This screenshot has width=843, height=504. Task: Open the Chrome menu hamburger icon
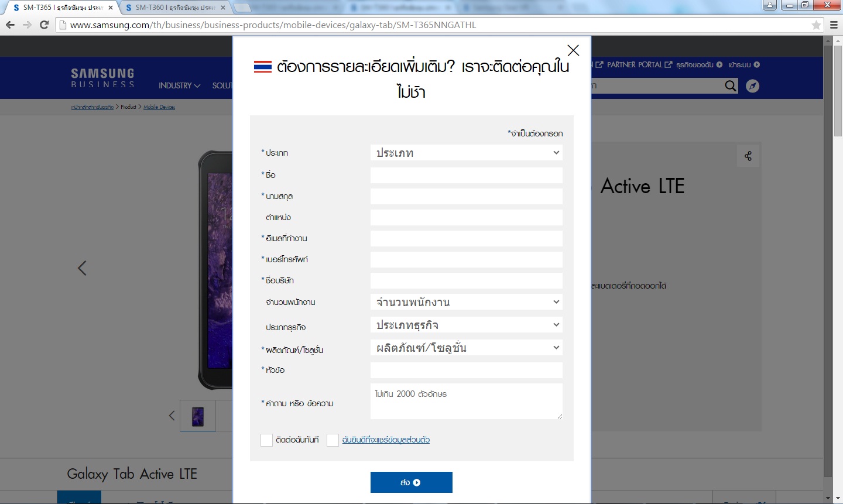(834, 25)
